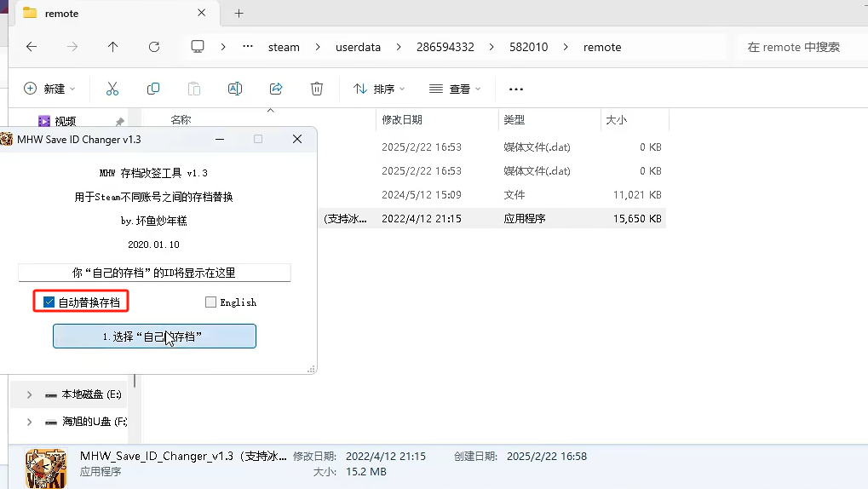Select the remote tab
The height and width of the screenshot is (489, 868).
coord(116,14)
